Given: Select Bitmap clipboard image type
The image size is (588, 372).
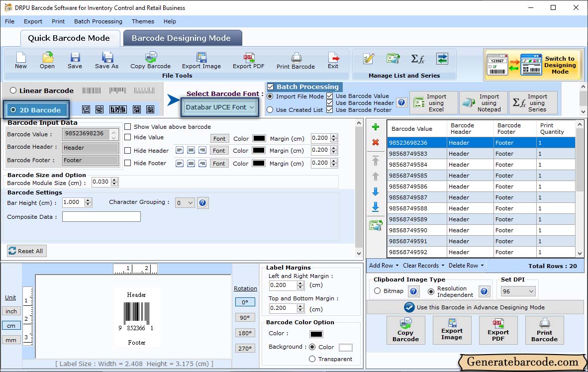Looking at the screenshot, I should point(377,291).
